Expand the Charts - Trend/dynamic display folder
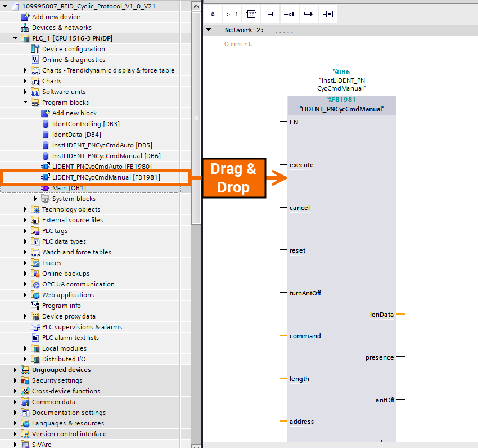 click(25, 70)
